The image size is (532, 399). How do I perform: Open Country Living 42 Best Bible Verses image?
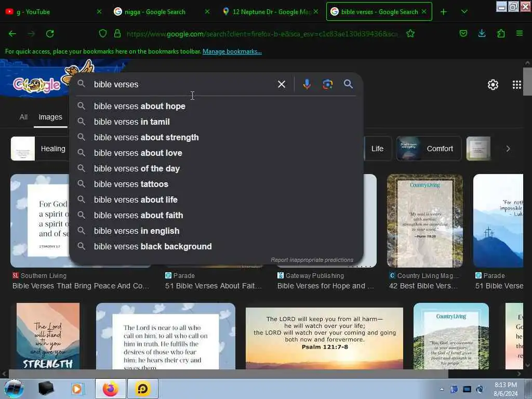click(425, 221)
